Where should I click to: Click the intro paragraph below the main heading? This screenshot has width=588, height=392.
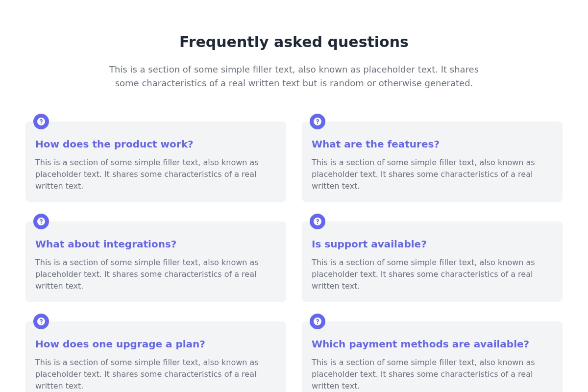click(x=294, y=76)
